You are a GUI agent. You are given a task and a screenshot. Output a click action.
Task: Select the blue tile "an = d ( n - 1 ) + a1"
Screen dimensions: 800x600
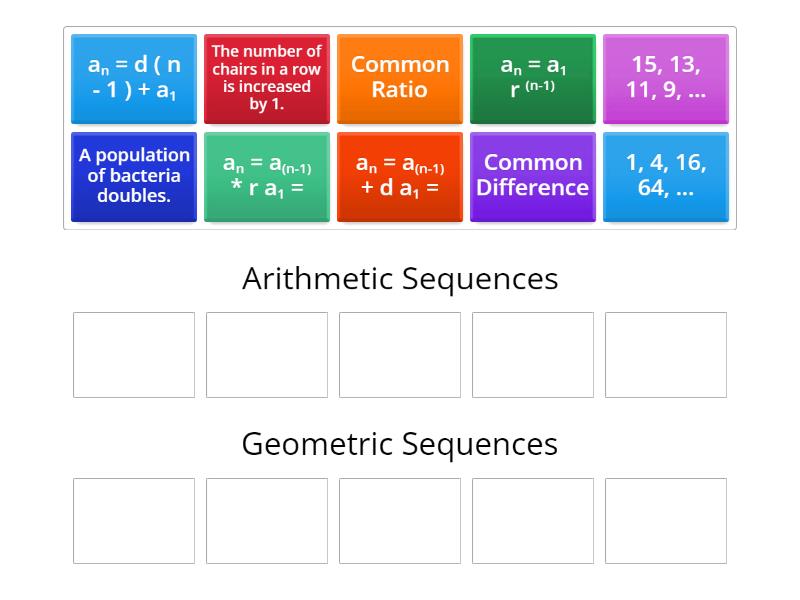click(x=134, y=79)
